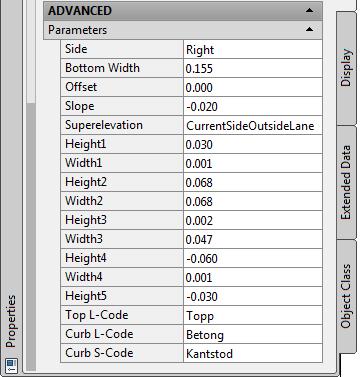
Task: Edit the Height2 value 0.068
Action: (253, 182)
